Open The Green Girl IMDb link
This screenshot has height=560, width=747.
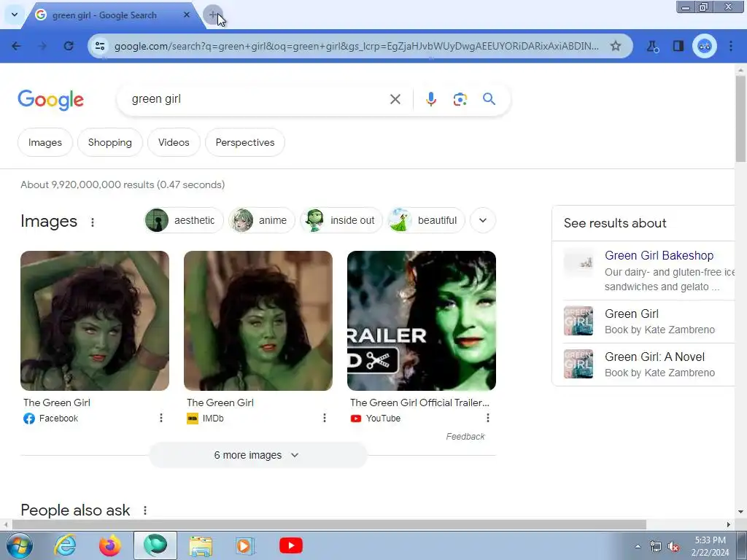220,402
